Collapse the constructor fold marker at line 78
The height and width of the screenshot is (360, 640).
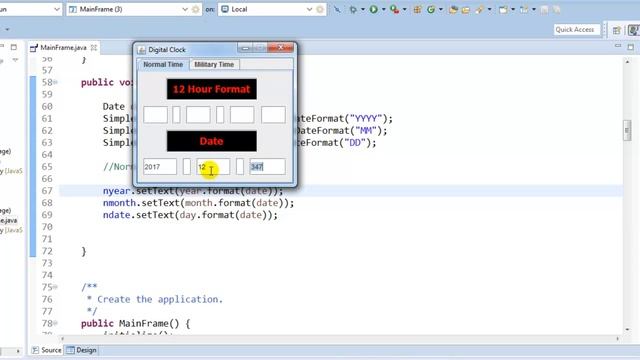[x=56, y=323]
